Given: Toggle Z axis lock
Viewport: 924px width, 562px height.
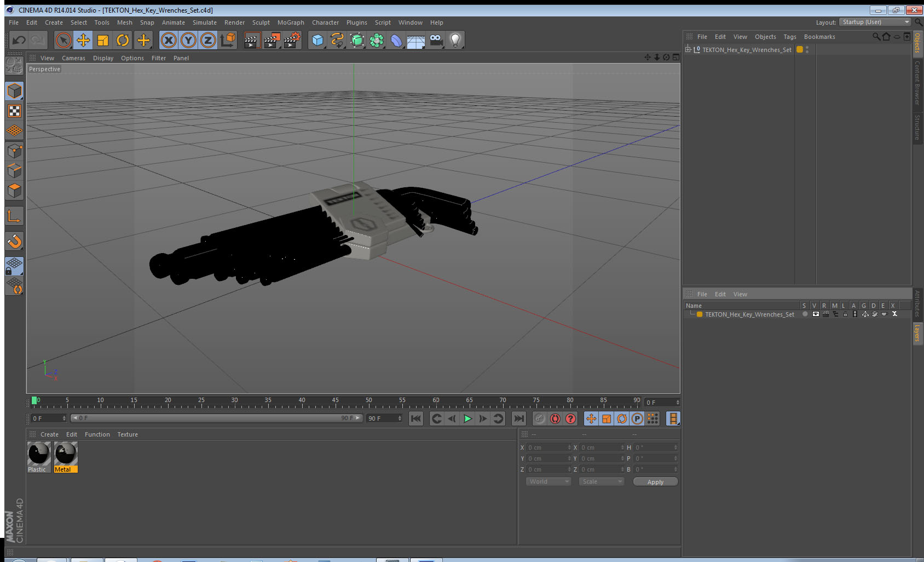Looking at the screenshot, I should click(208, 40).
